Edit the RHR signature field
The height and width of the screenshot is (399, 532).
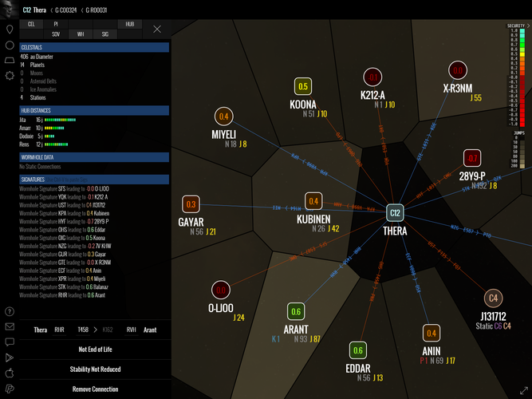[x=59, y=330]
